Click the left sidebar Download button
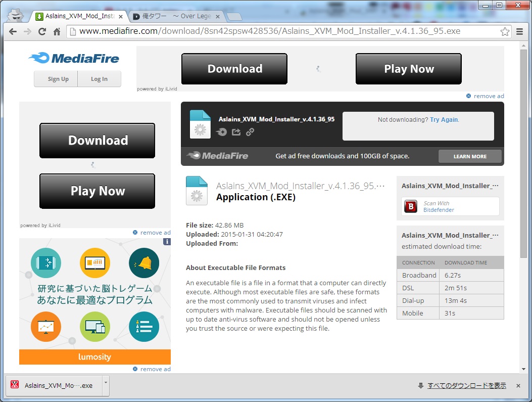The height and width of the screenshot is (402, 532). click(x=98, y=140)
